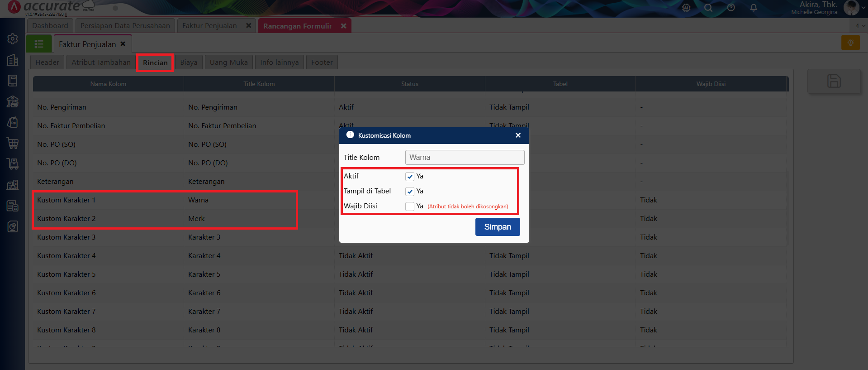Uncheck the Tampil di Tabel checkbox
The height and width of the screenshot is (370, 868).
pyautogui.click(x=410, y=192)
